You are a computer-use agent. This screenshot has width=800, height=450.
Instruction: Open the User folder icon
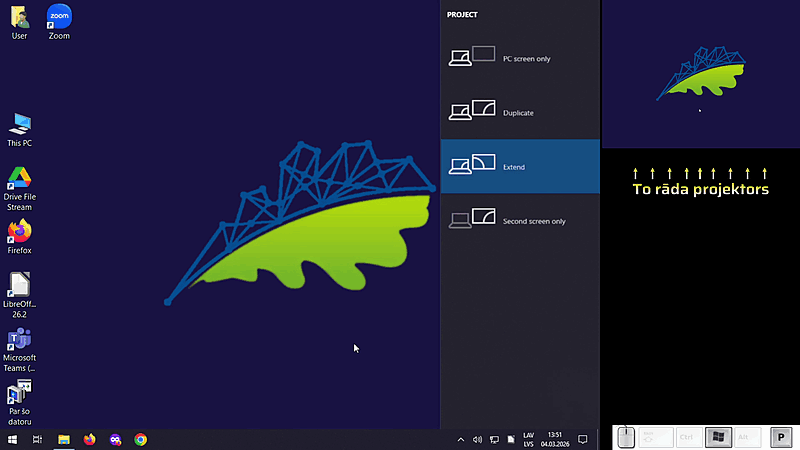pyautogui.click(x=19, y=18)
